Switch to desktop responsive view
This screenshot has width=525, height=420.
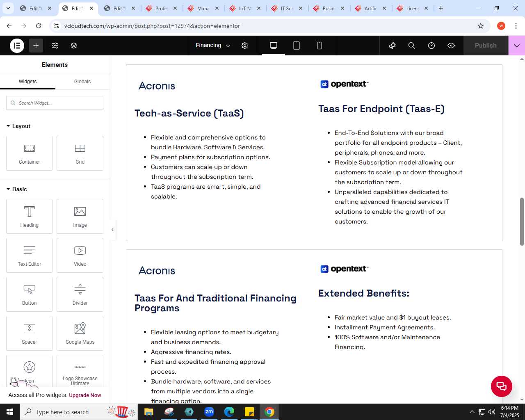coord(274,46)
